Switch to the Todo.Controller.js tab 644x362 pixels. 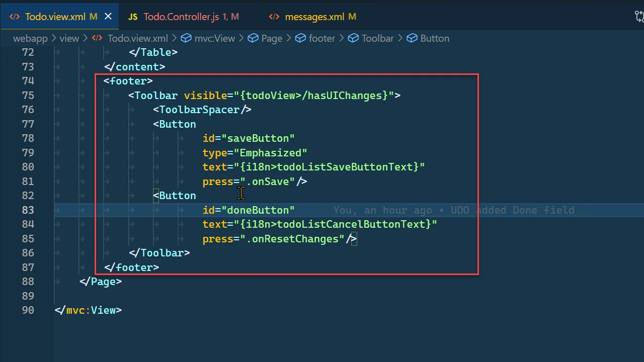(181, 17)
